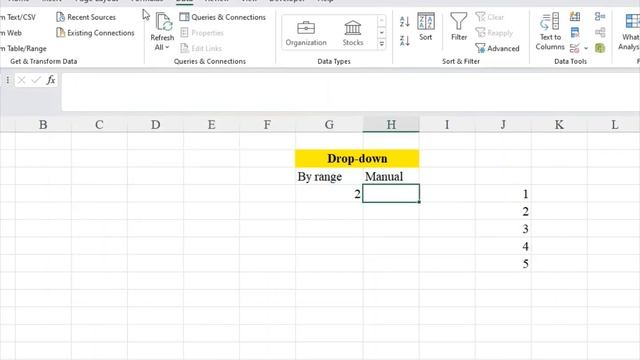
Task: Select column G header
Action: pos(329,124)
